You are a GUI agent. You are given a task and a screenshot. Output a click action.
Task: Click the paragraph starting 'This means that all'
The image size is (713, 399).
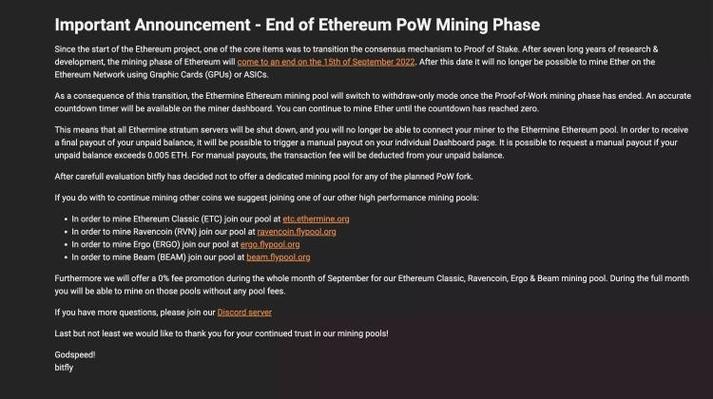(372, 142)
